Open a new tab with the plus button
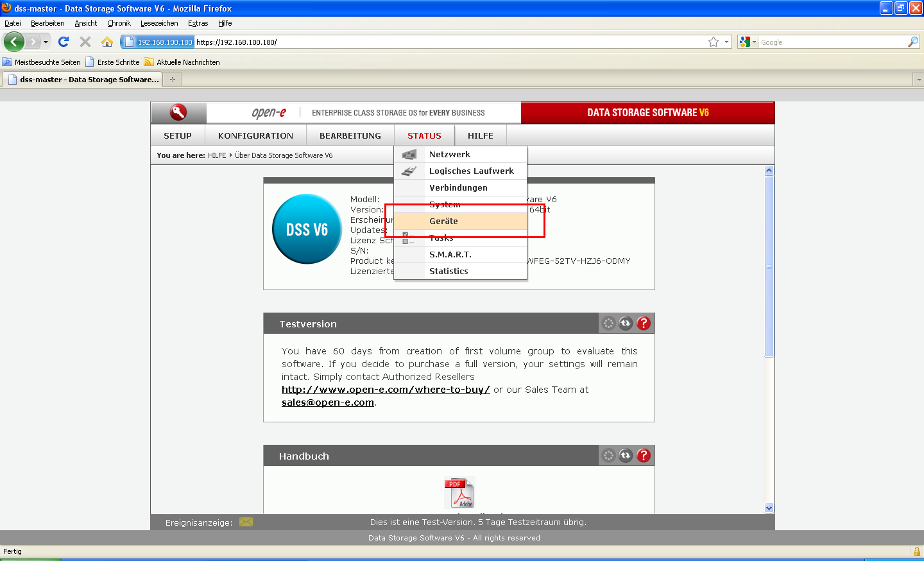This screenshot has height=561, width=924. point(172,80)
